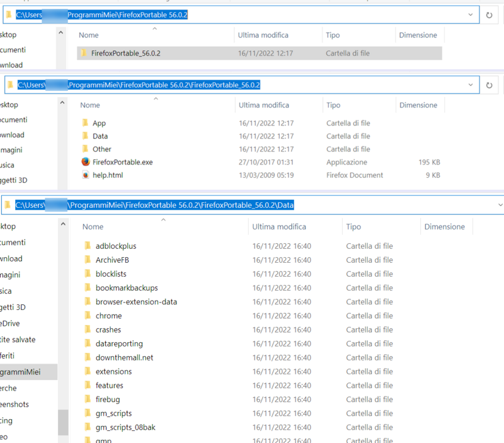Select the features folder icon
Viewport: 504px width, 443px height.
pos(88,385)
